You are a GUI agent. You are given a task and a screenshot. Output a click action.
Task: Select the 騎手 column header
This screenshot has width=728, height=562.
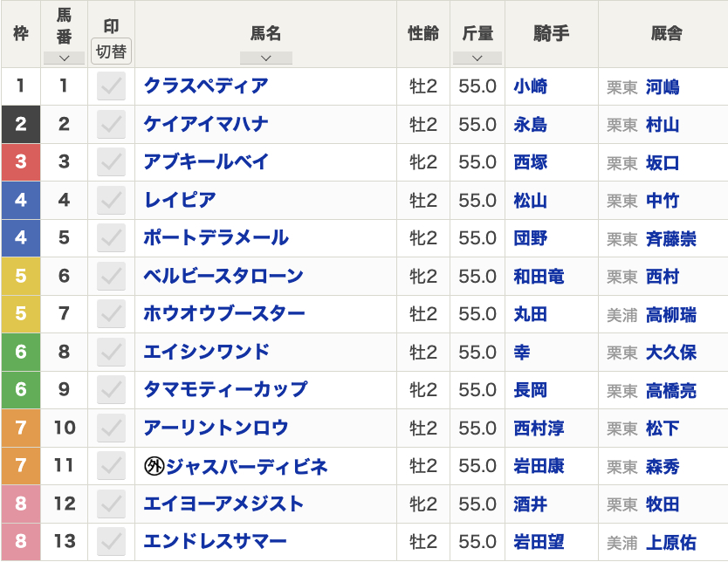click(551, 33)
